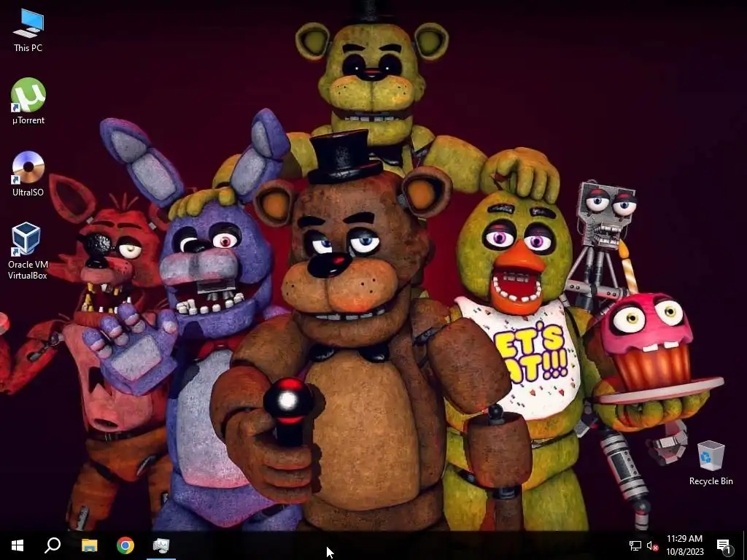Viewport: 747px width, 560px height.
Task: Open taskbar search magnifier
Action: point(53,545)
